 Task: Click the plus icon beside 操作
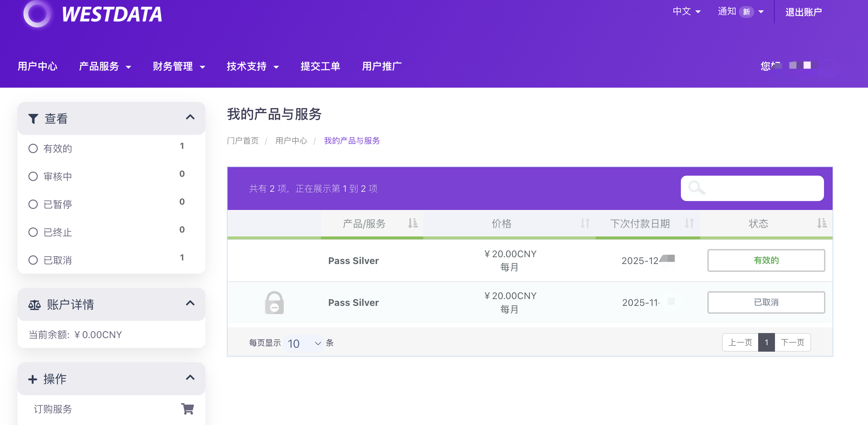click(33, 379)
